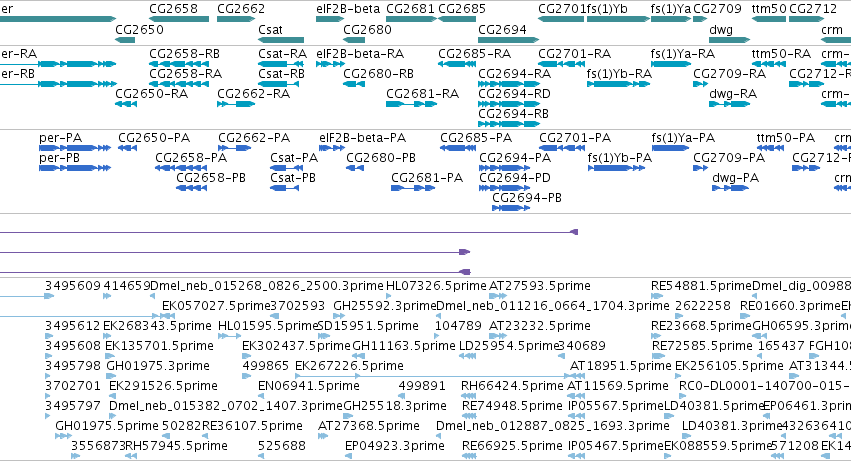Click the ttm50-PA label
Viewport: 851px width, 461px height.
786,138
